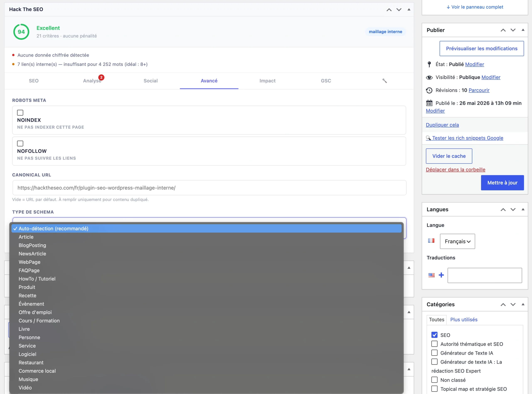
Task: Click the Révisions history icon
Action: tap(429, 90)
